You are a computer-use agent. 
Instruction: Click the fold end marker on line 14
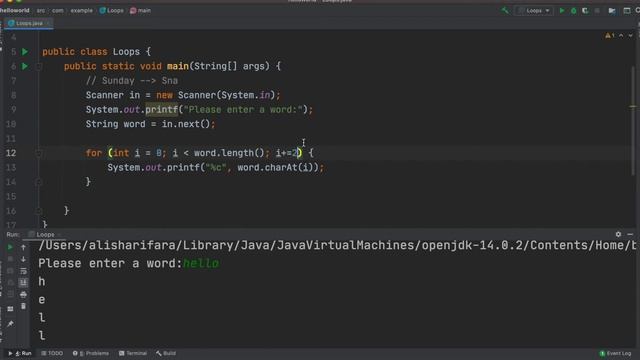(x=39, y=182)
